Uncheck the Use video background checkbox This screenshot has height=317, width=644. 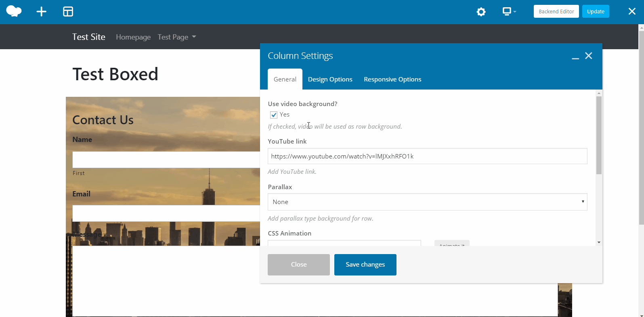(274, 115)
